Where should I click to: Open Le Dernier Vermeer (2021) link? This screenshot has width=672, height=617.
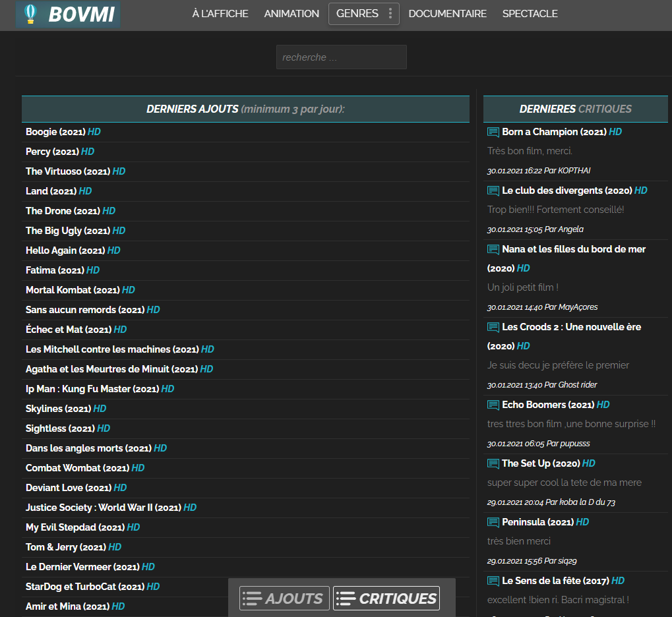(90, 567)
